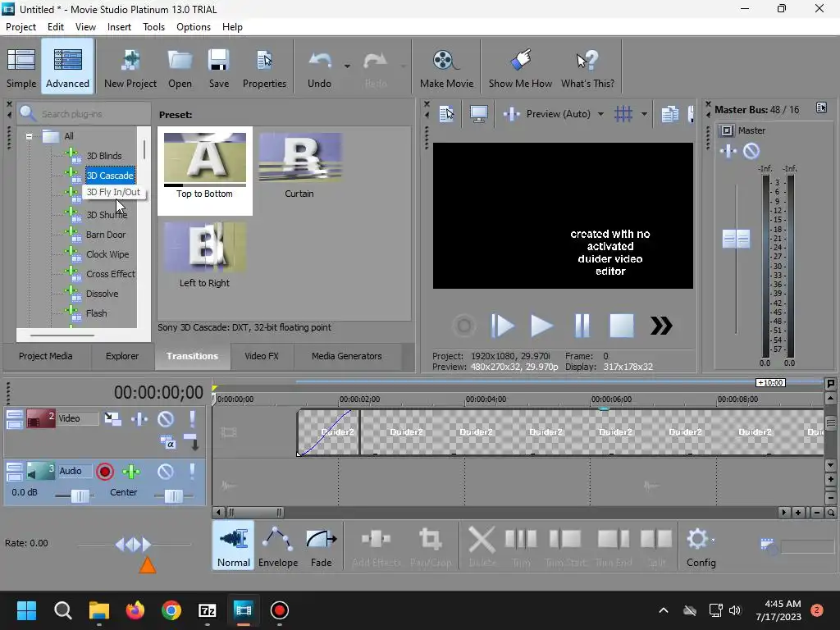Save the project
The width and height of the screenshot is (840, 630).
click(218, 67)
